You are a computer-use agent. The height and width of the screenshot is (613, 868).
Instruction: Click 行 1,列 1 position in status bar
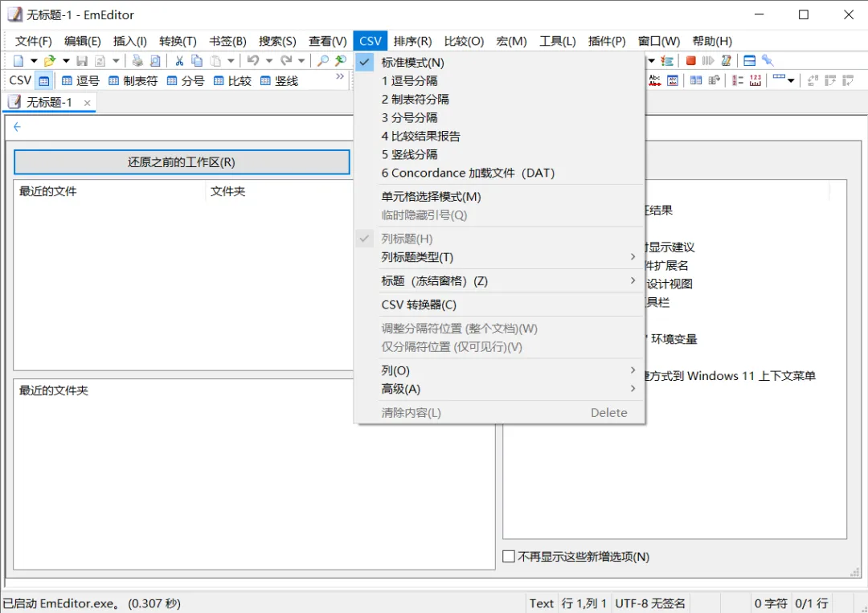(x=584, y=603)
